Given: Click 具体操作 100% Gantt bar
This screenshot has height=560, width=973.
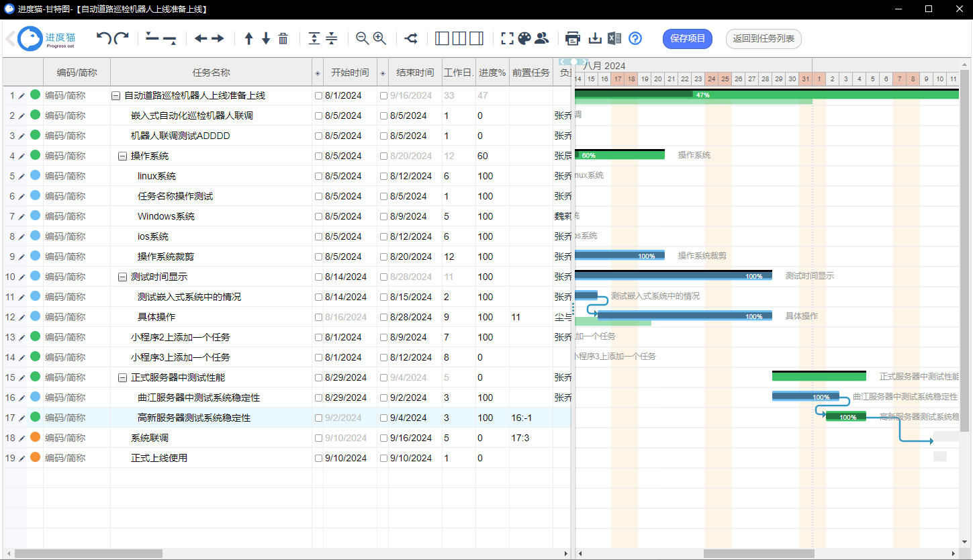Looking at the screenshot, I should (x=684, y=316).
